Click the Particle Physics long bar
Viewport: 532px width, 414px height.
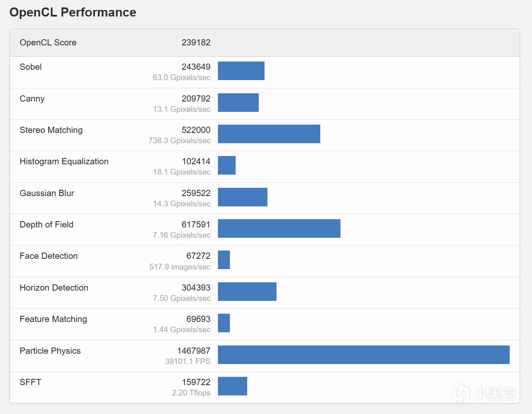coord(364,355)
